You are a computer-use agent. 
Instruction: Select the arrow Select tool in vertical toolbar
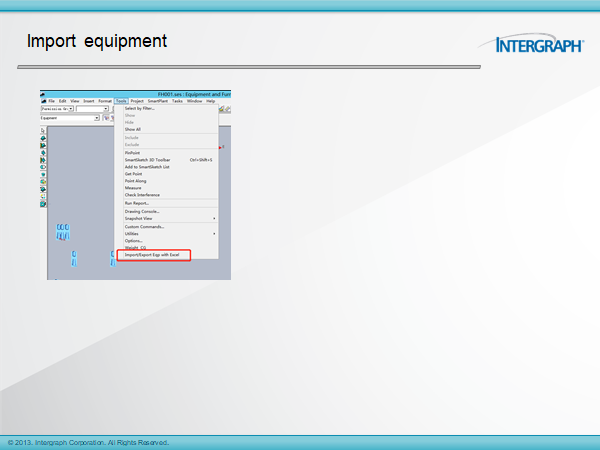tap(43, 131)
